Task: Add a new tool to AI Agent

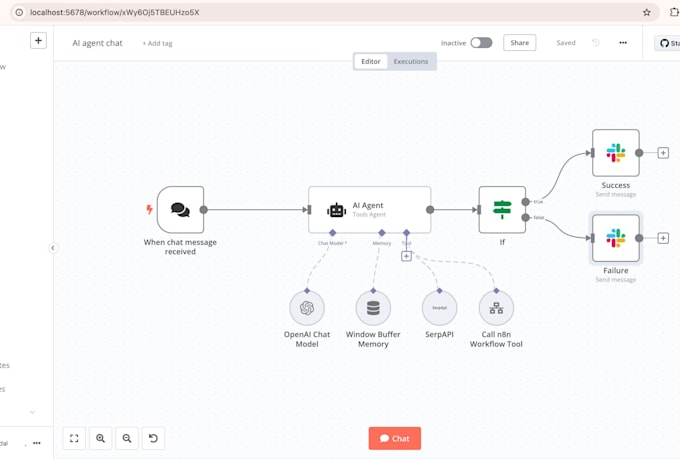Action: coord(406,256)
